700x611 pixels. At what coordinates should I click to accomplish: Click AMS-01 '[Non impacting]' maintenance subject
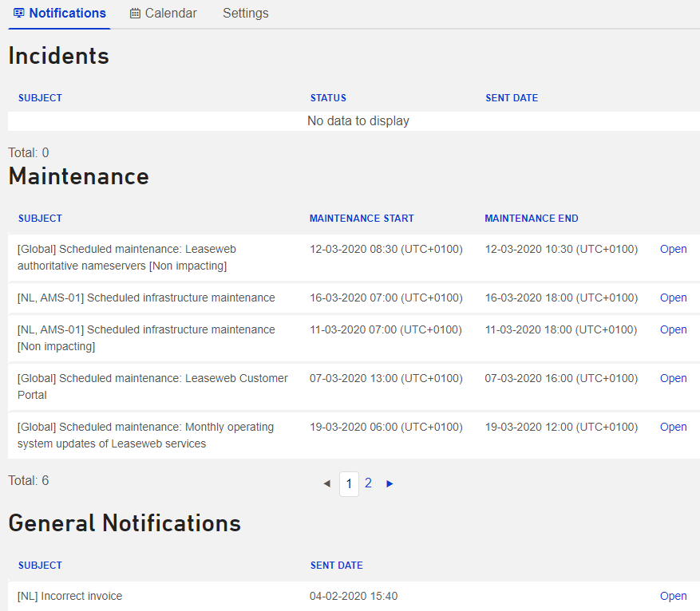point(146,338)
